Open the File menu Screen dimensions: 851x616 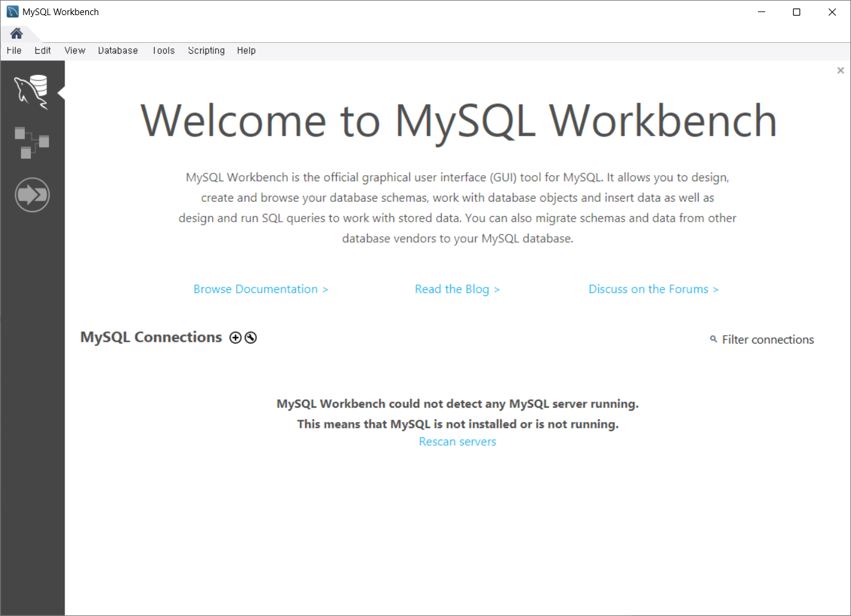[14, 51]
